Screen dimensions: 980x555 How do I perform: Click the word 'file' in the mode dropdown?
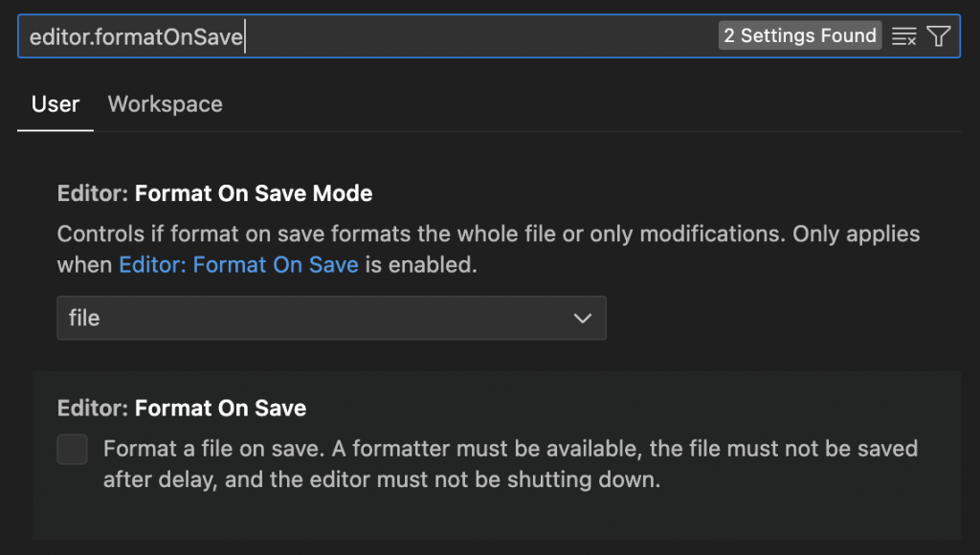(x=84, y=318)
